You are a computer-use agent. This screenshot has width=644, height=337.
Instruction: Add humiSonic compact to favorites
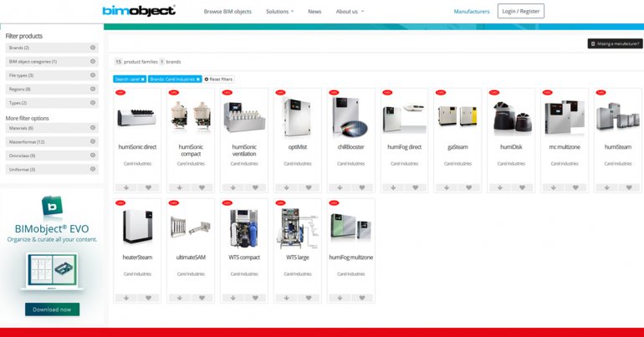[202, 187]
